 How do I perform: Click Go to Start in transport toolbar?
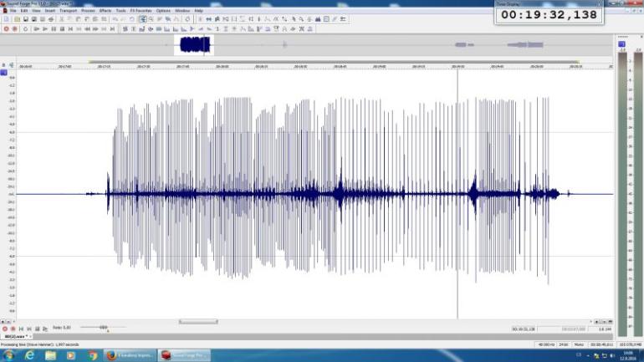70,29
